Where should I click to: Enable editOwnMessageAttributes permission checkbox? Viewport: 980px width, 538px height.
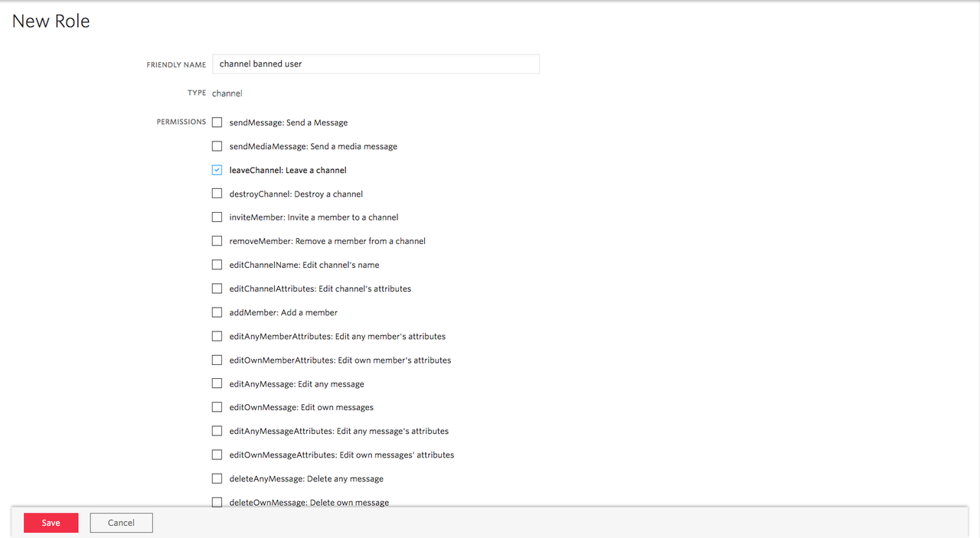point(217,455)
